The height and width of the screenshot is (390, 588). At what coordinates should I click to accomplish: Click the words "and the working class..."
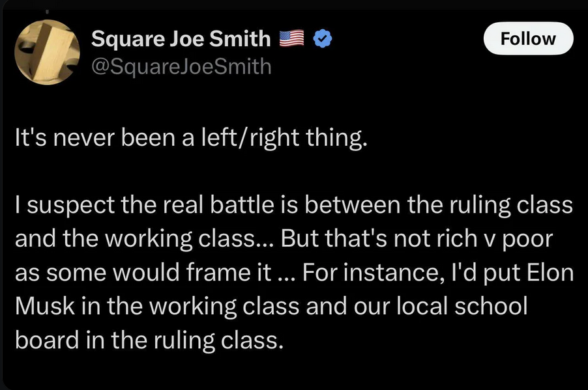click(x=145, y=239)
